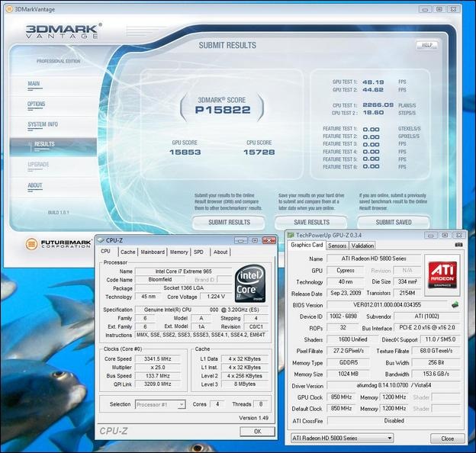The width and height of the screenshot is (476, 453).
Task: Click the Intel Core i7 logo in CPU-Z
Action: 250,283
